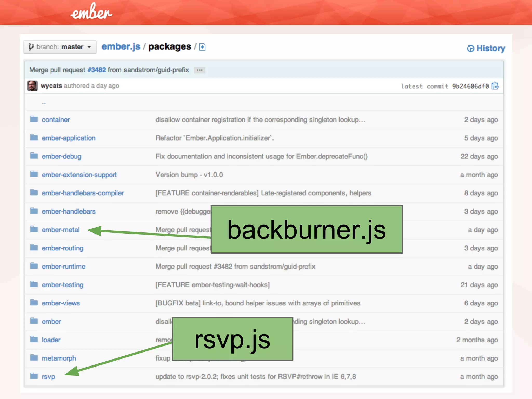
Task: Click the metamorph folder icon
Action: click(34, 358)
